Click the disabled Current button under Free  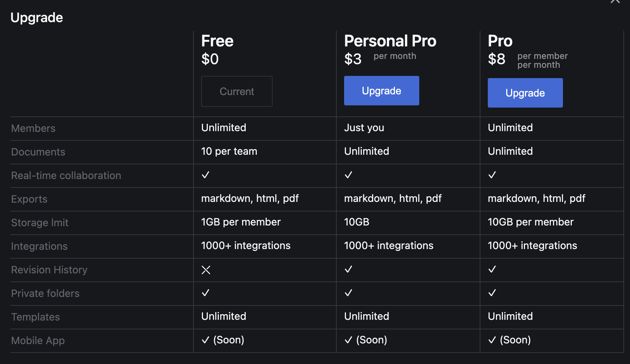(x=237, y=91)
